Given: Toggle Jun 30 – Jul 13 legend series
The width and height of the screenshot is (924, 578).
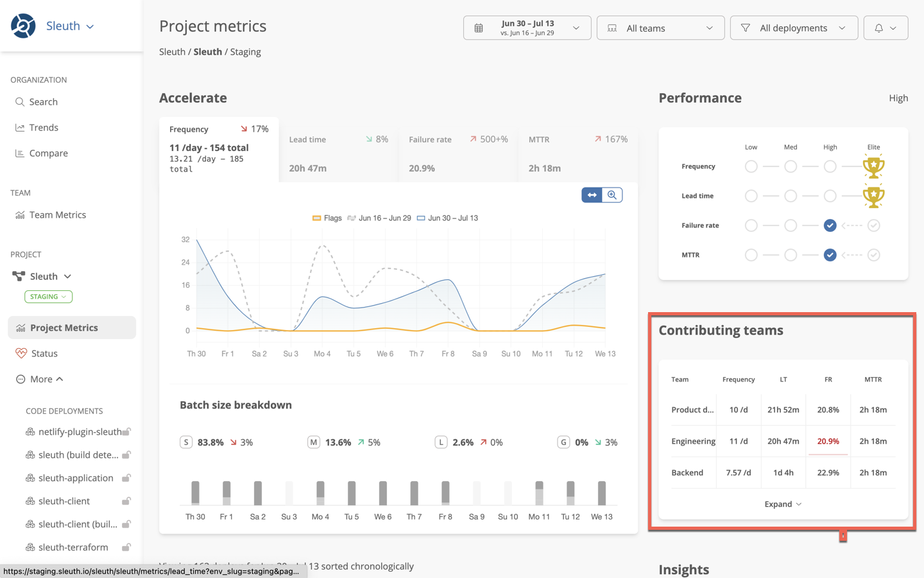Looking at the screenshot, I should (447, 218).
